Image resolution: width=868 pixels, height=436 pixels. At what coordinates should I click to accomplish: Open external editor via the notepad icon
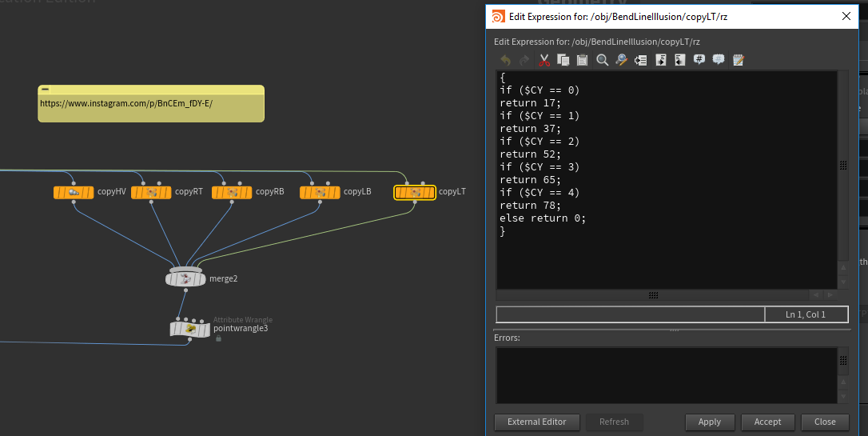click(738, 60)
